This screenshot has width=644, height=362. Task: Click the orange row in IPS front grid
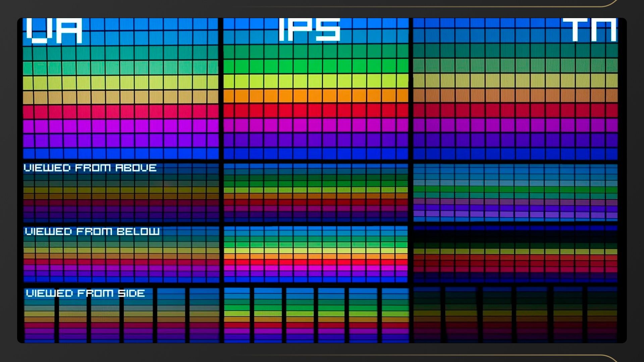tap(316, 96)
